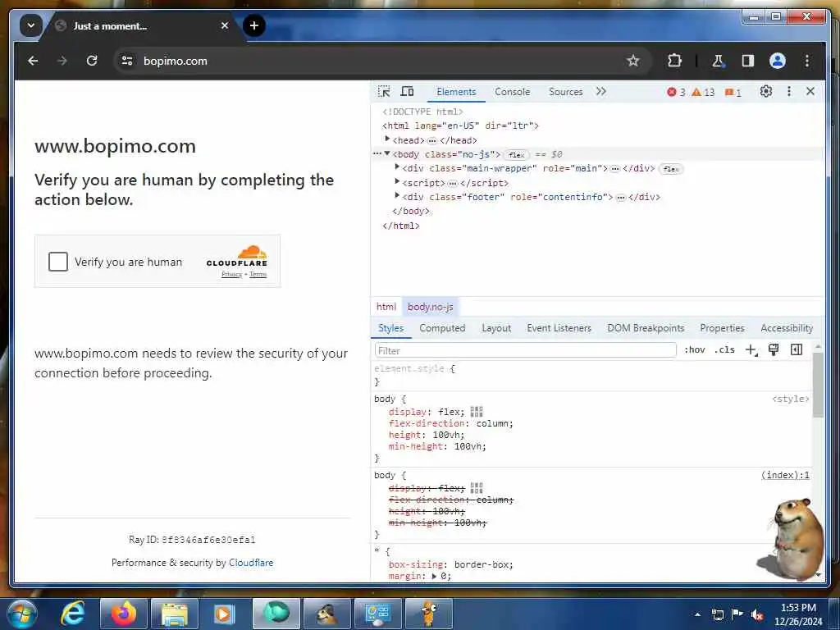Switch to the Elements tab
This screenshot has height=630, width=840.
(x=456, y=92)
